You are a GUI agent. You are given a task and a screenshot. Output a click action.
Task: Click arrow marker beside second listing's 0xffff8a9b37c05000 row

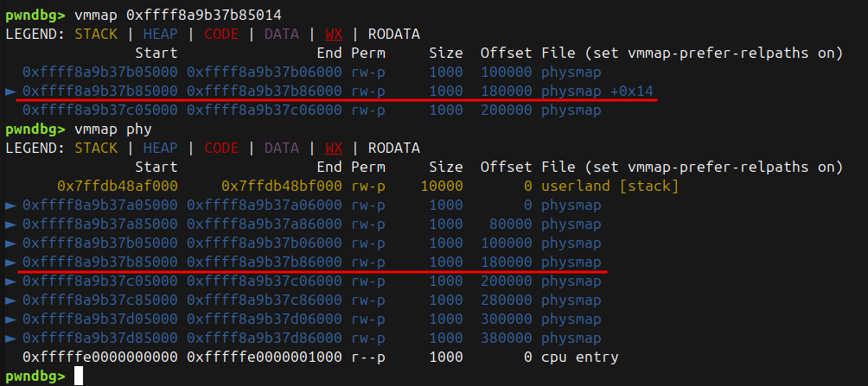(x=11, y=282)
